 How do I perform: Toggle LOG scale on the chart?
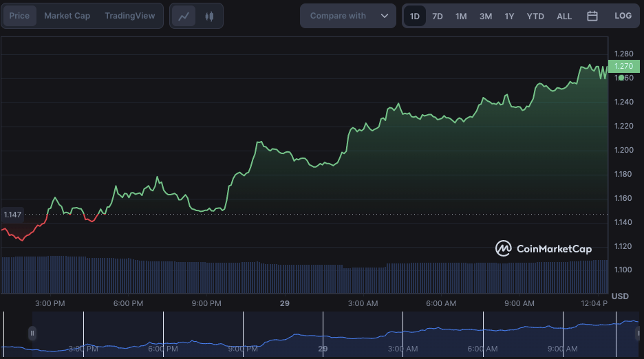[x=623, y=16]
